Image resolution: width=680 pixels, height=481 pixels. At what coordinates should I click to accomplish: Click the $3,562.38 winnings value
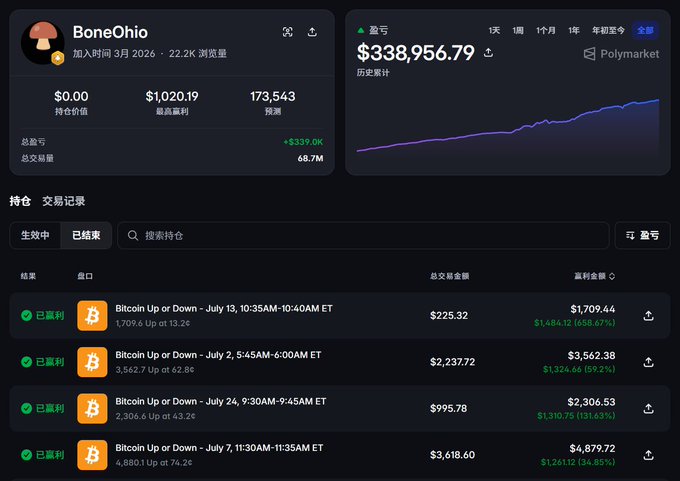(x=591, y=355)
